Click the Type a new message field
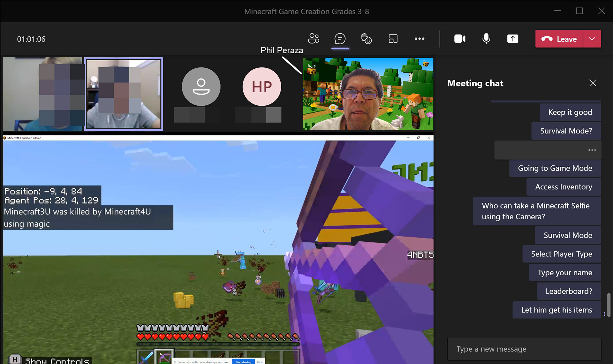The height and width of the screenshot is (364, 613). click(524, 349)
